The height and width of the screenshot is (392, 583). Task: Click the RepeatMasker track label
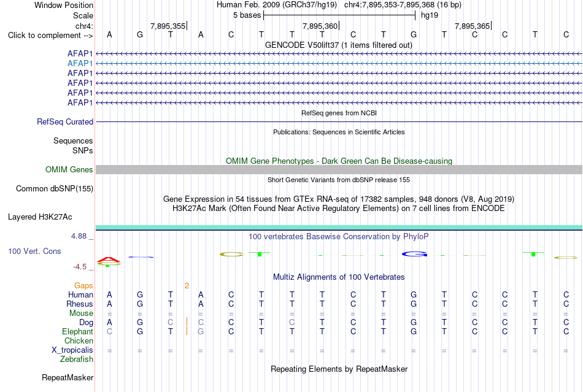(x=68, y=378)
